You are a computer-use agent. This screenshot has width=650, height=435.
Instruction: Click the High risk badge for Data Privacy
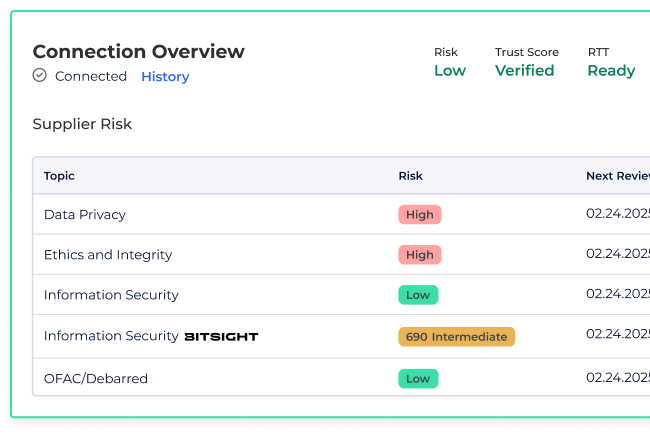(419, 214)
